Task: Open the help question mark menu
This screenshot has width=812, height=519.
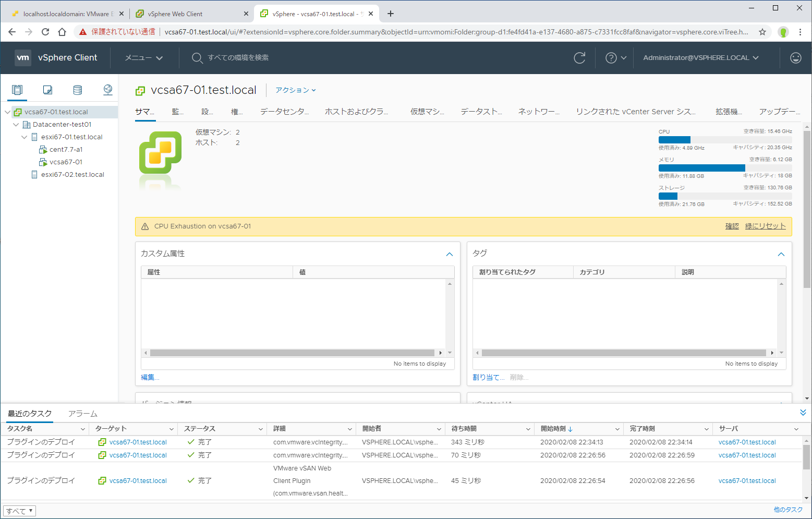Action: (615, 58)
